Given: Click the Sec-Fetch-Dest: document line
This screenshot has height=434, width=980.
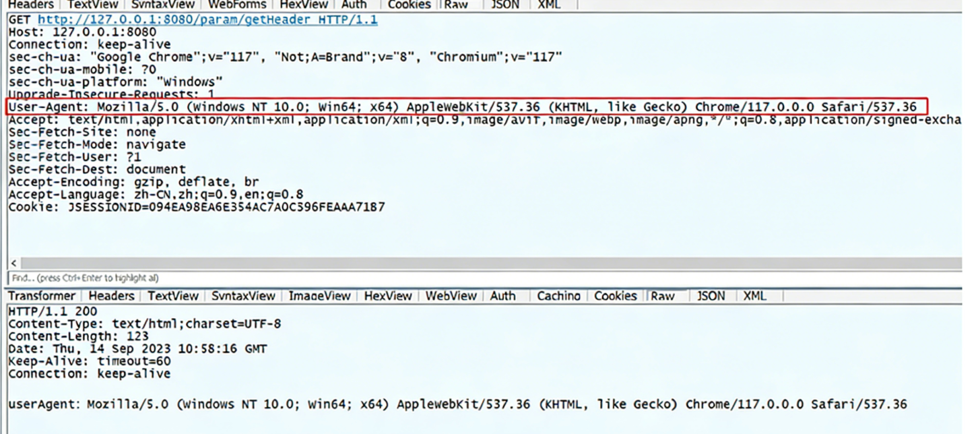Looking at the screenshot, I should [97, 170].
